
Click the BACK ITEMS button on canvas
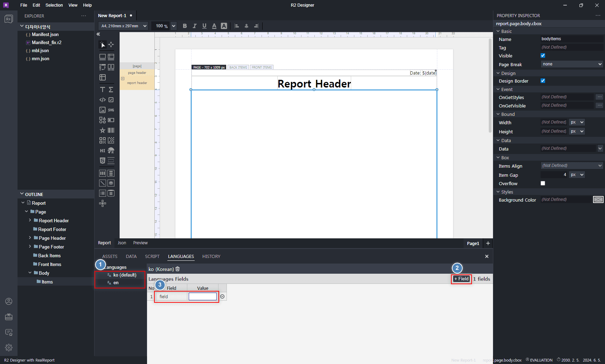point(238,67)
